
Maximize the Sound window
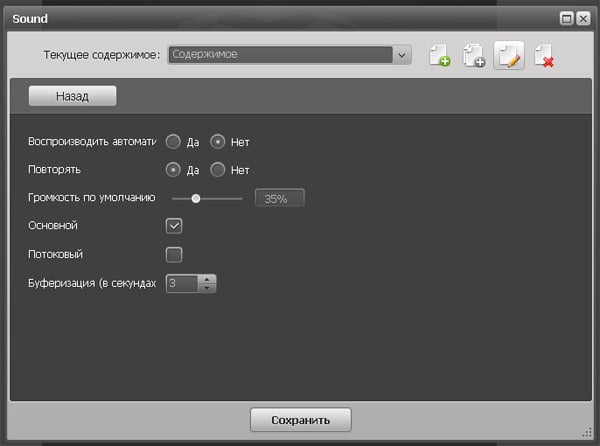[x=566, y=18]
